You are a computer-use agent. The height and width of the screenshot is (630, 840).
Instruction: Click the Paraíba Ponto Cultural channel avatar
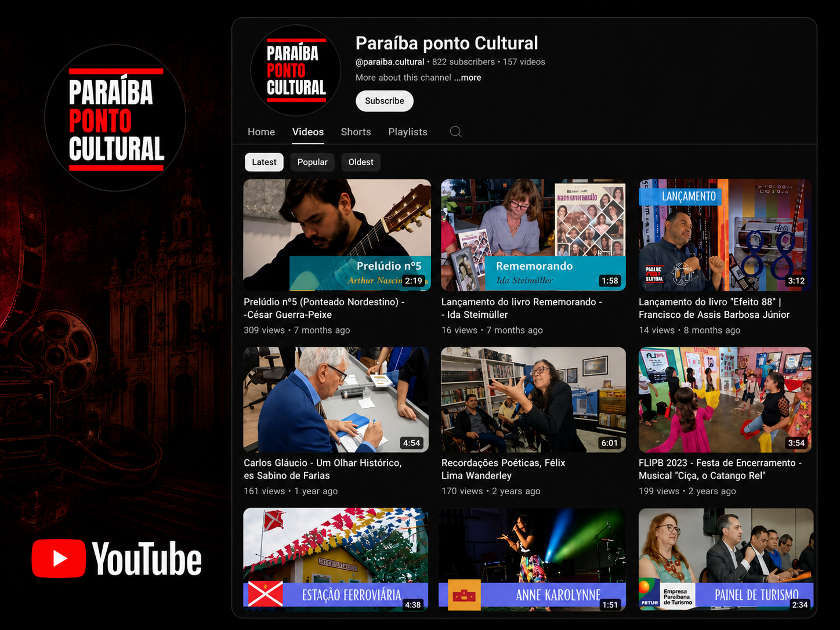tap(296, 70)
